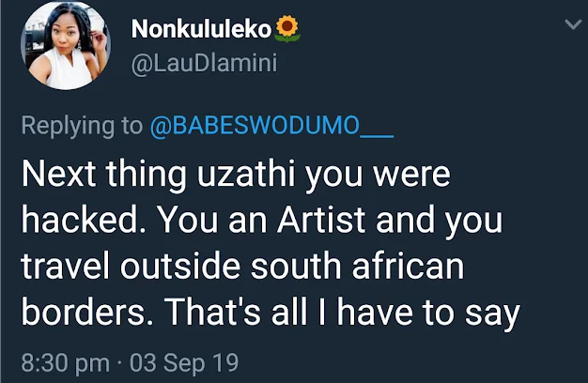Click the phrase 'That's all I have to say'
This screenshot has width=588, height=383.
coord(343,314)
